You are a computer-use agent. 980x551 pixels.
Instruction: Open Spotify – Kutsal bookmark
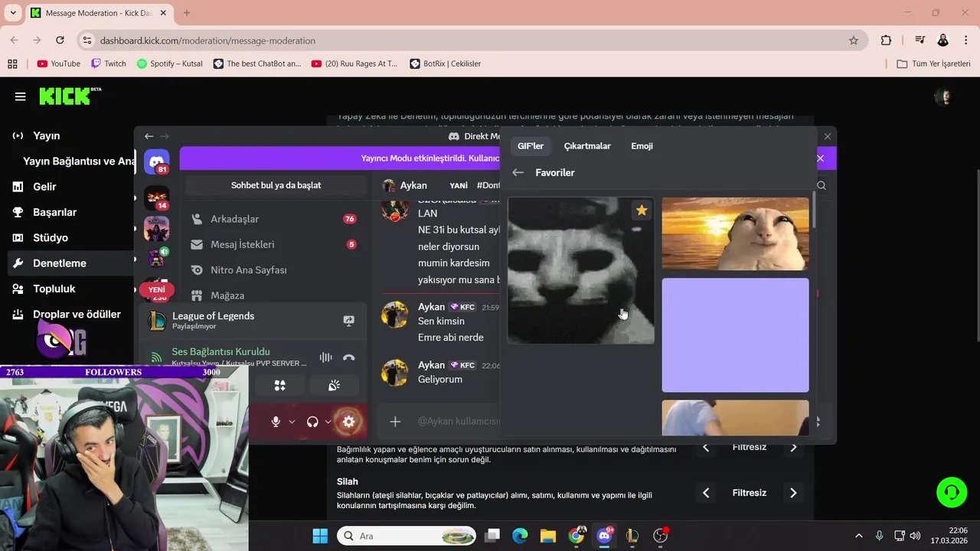169,64
